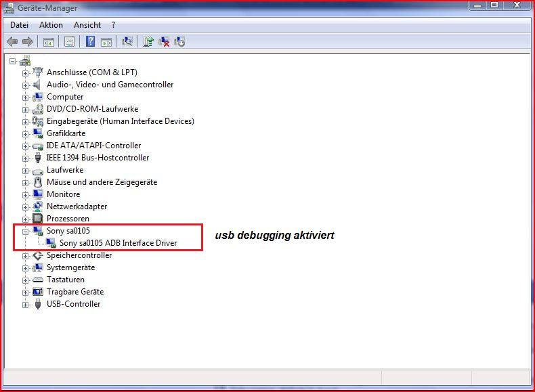This screenshot has width=535, height=392.
Task: Open the Aktion menu
Action: (51, 25)
